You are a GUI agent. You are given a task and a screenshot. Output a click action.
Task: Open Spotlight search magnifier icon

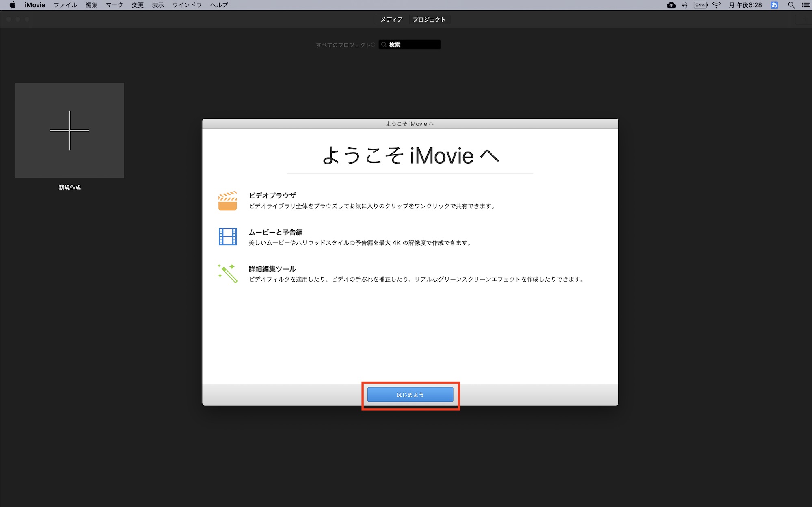pyautogui.click(x=791, y=5)
